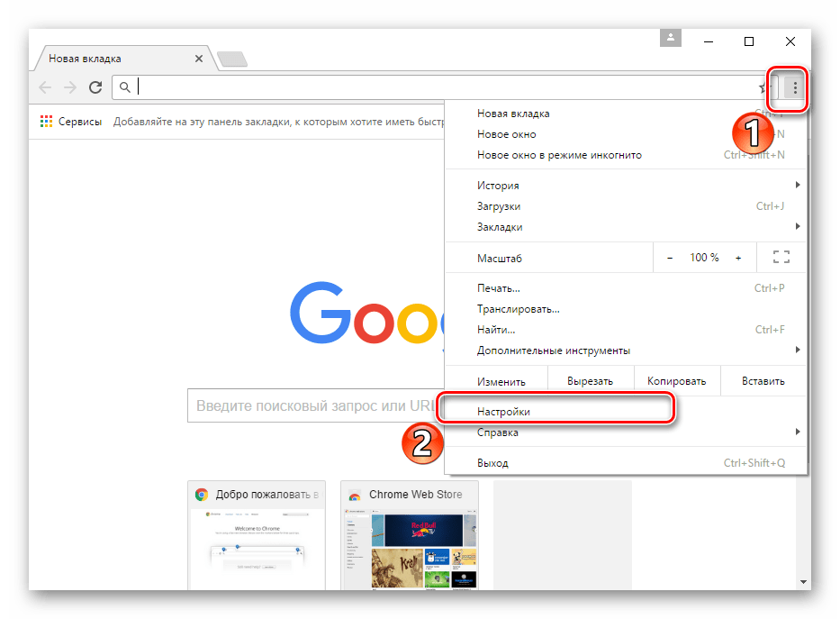
Task: Click the forward navigation arrow
Action: coord(70,87)
